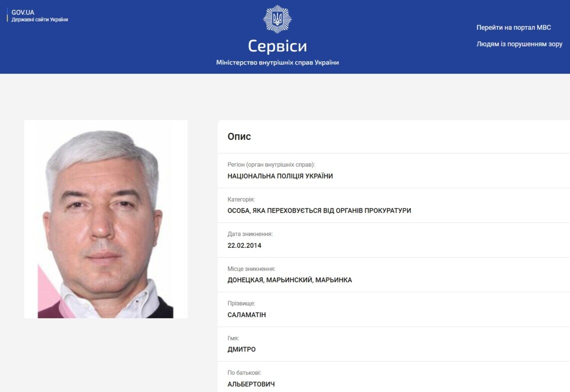Click the Сервіси site title

click(277, 46)
